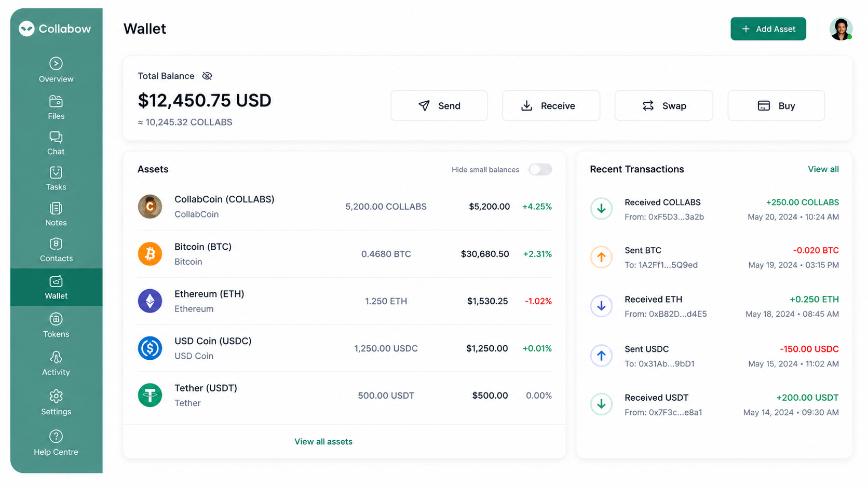Click the Receive button
Viewport: 868px width, 488px height.
point(551,106)
